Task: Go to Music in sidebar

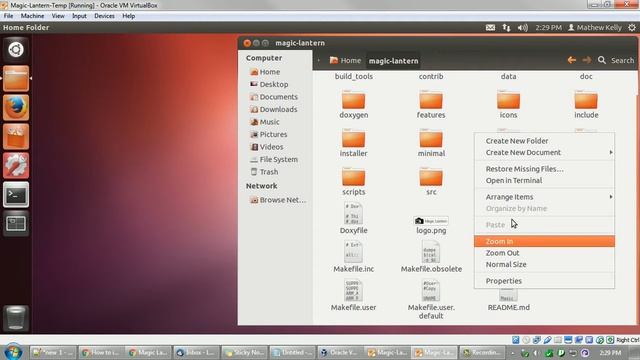Action: click(x=265, y=122)
